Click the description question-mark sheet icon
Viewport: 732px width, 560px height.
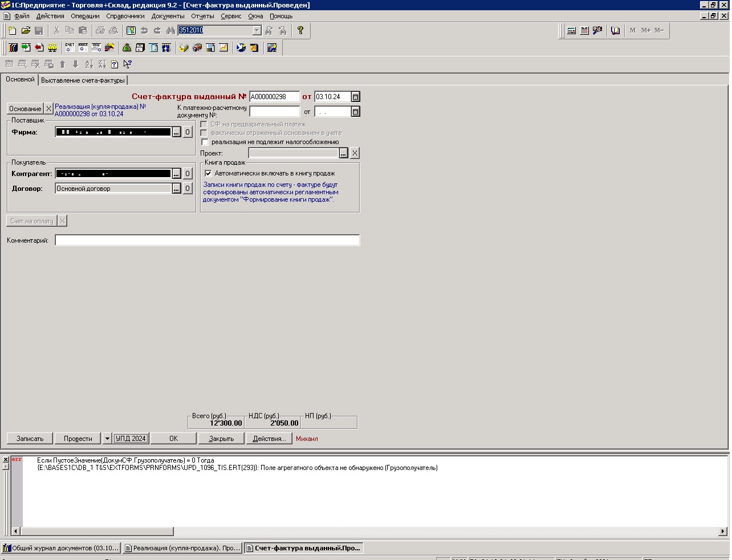115,64
